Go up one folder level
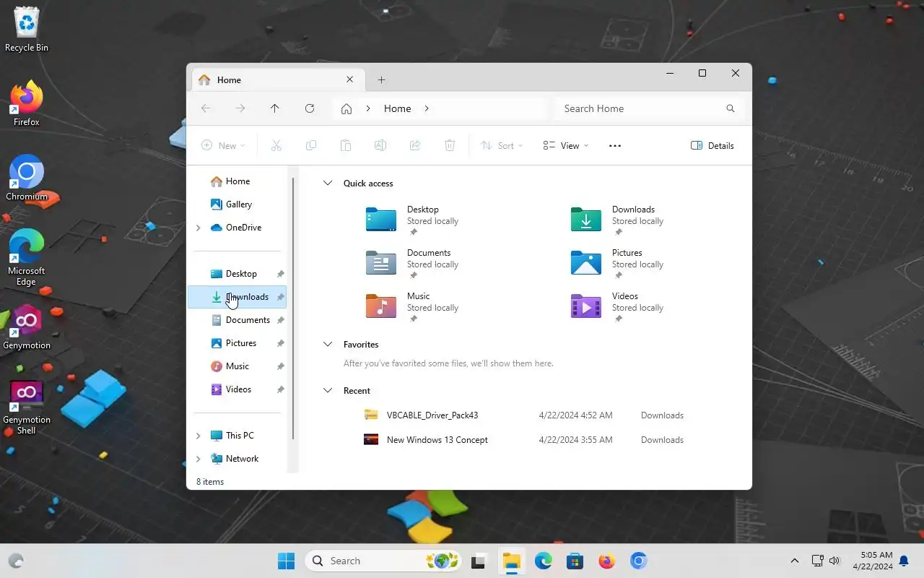 [x=275, y=108]
